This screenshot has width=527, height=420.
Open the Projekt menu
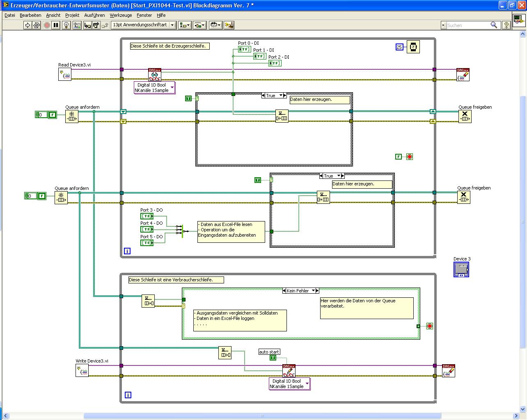click(72, 15)
